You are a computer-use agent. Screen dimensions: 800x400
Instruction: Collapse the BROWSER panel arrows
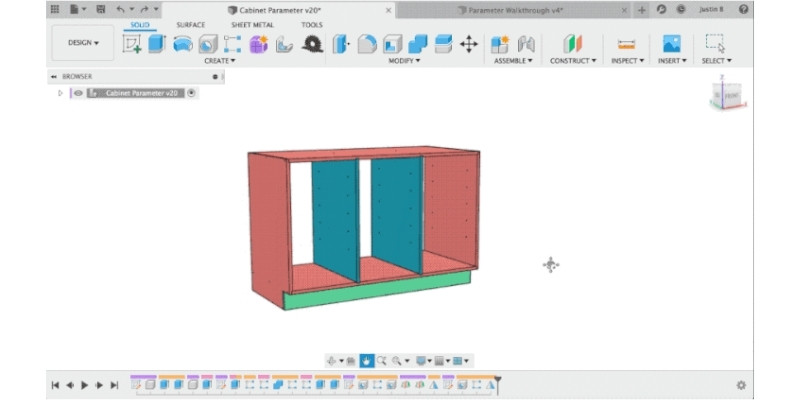click(54, 77)
